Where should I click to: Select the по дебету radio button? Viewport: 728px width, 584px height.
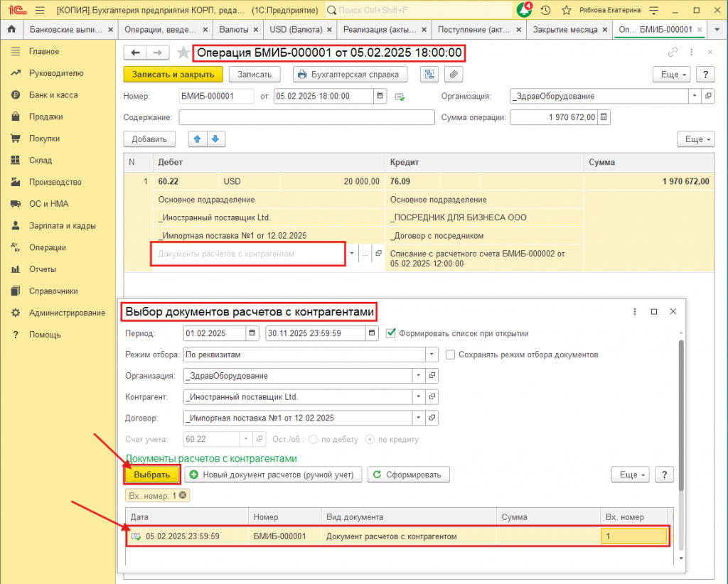[x=313, y=439]
